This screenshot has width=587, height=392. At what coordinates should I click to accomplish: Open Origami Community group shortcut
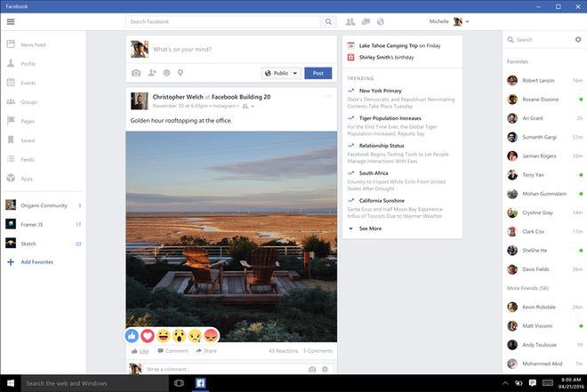pos(44,205)
